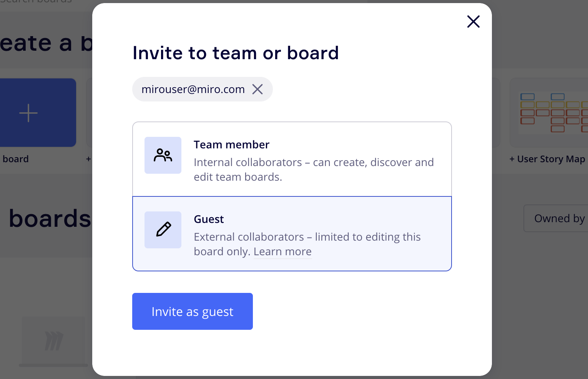This screenshot has width=588, height=379.
Task: Choose the Internal collaborators description text
Action: (x=313, y=170)
